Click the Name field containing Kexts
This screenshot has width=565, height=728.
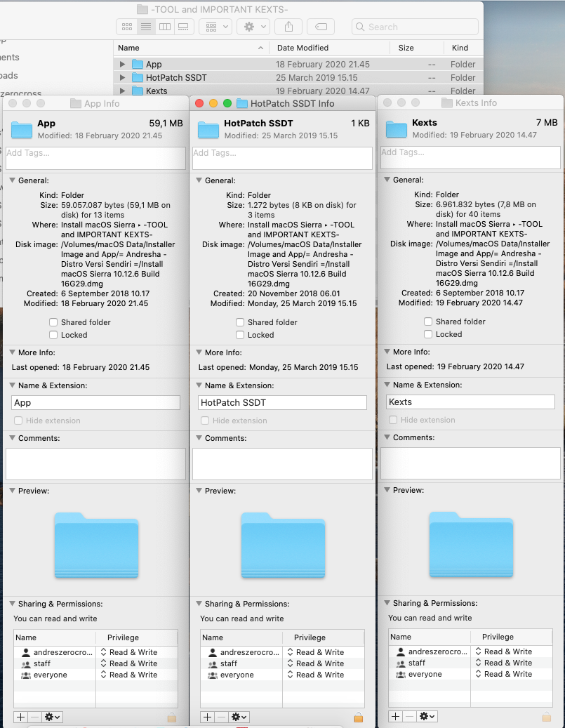tap(470, 402)
